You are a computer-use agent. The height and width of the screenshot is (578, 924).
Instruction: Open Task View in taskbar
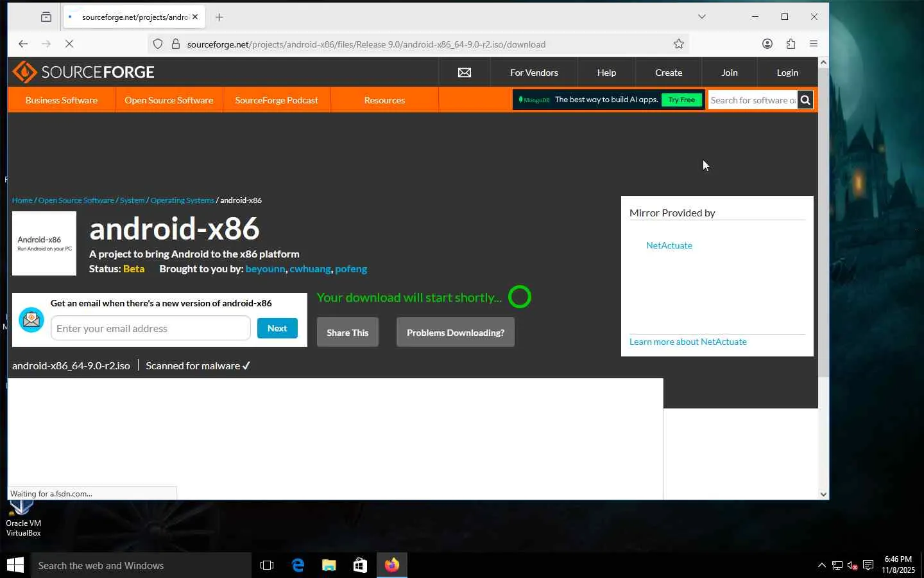[267, 565]
